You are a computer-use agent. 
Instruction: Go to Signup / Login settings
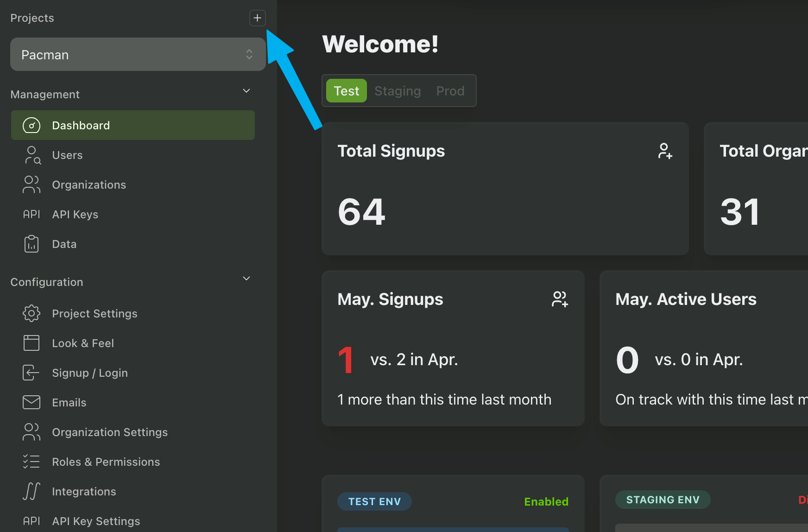pos(90,373)
